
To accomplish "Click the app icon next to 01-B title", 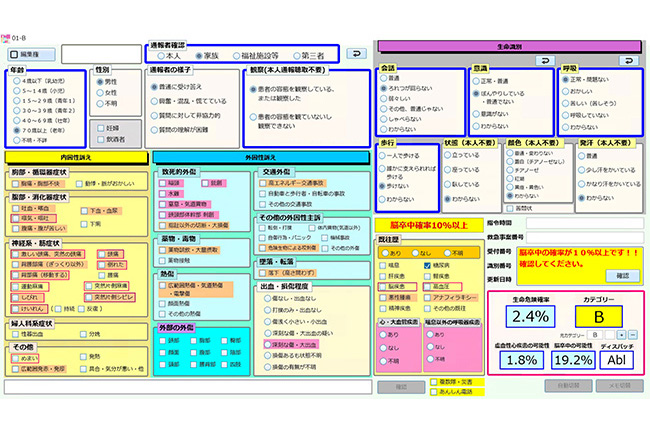I will 5,38.
